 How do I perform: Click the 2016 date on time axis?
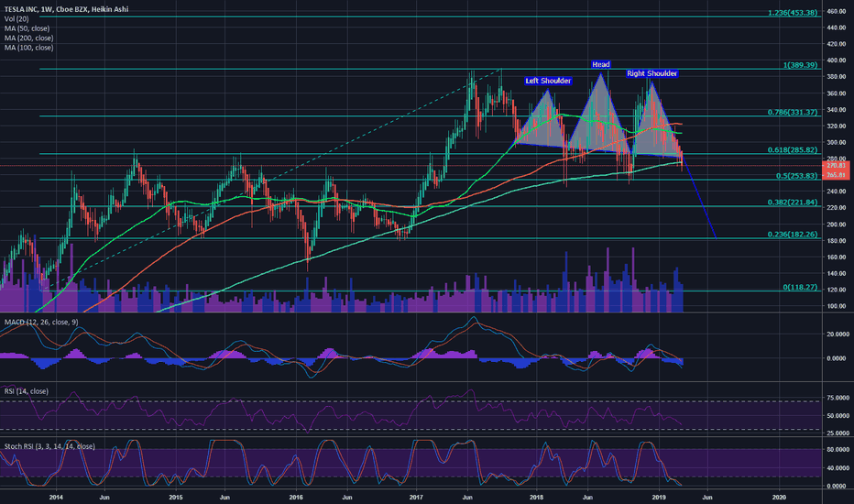[x=296, y=498]
